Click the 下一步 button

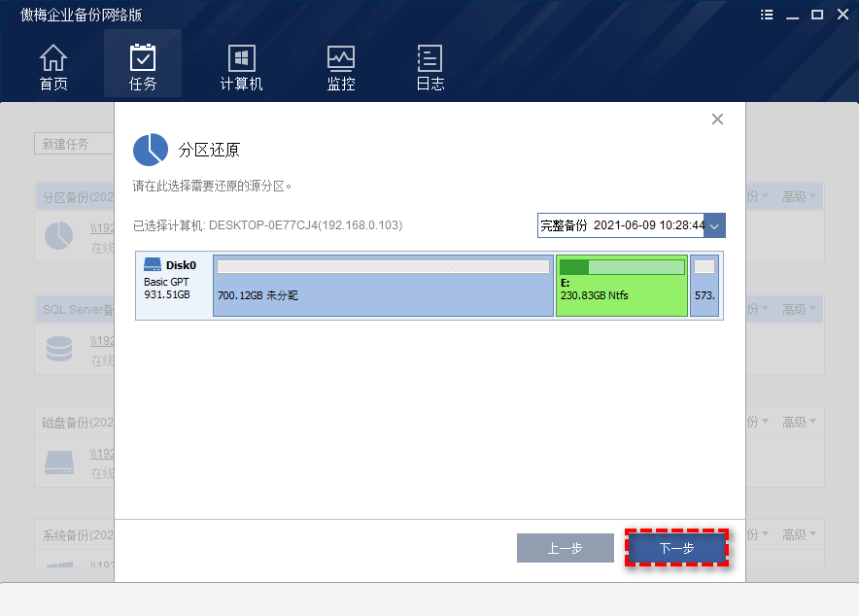coord(677,548)
